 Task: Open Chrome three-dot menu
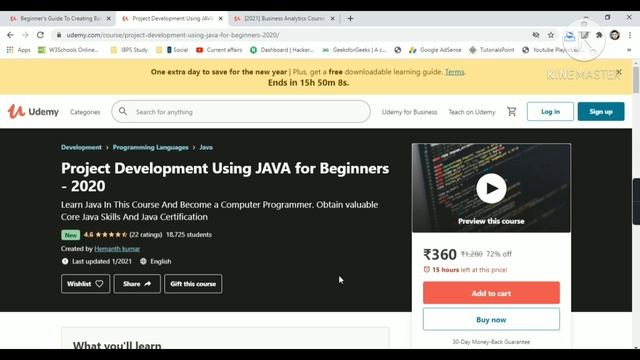coord(630,35)
